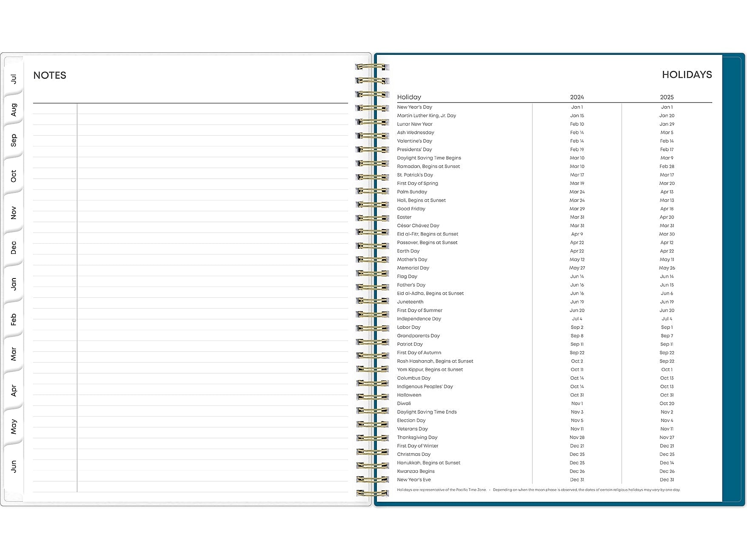Click the Memorial Day entry
This screenshot has width=747, height=560.
coord(413,268)
